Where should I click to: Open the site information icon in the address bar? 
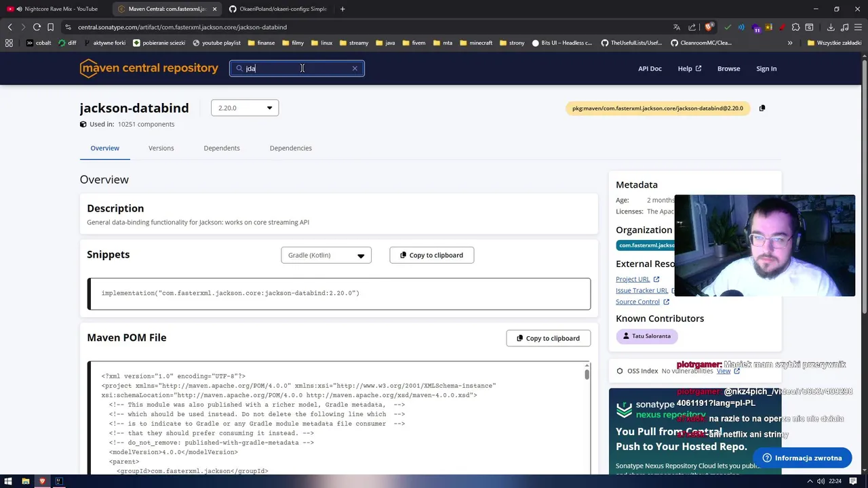point(68,27)
